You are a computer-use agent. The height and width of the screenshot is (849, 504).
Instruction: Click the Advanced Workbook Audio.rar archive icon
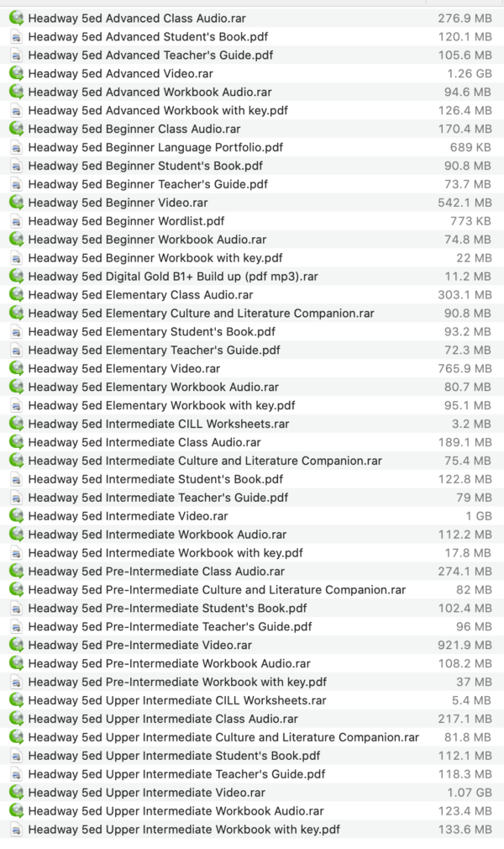pos(16,92)
